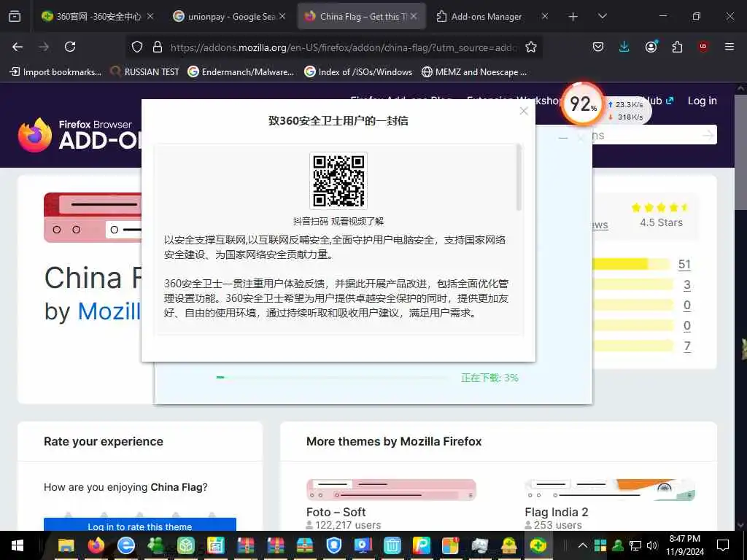Show hidden system tray icons
This screenshot has width=747, height=560.
[583, 545]
